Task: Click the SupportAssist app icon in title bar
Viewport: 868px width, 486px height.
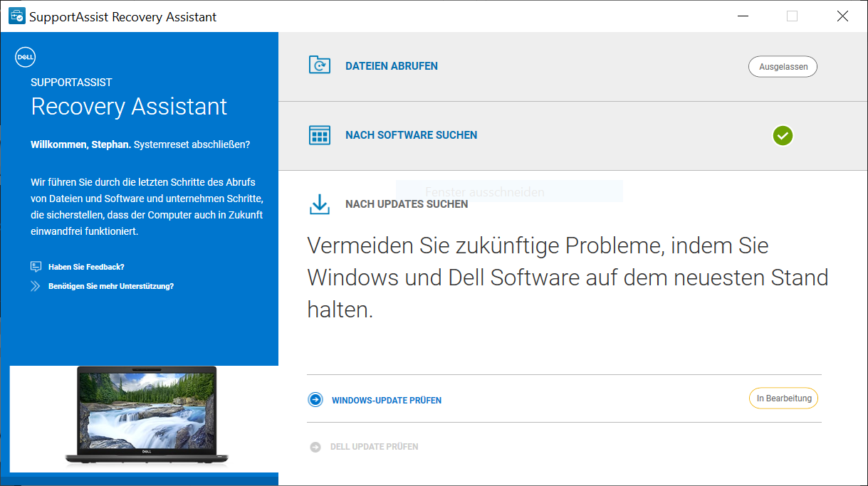Action: 16,16
